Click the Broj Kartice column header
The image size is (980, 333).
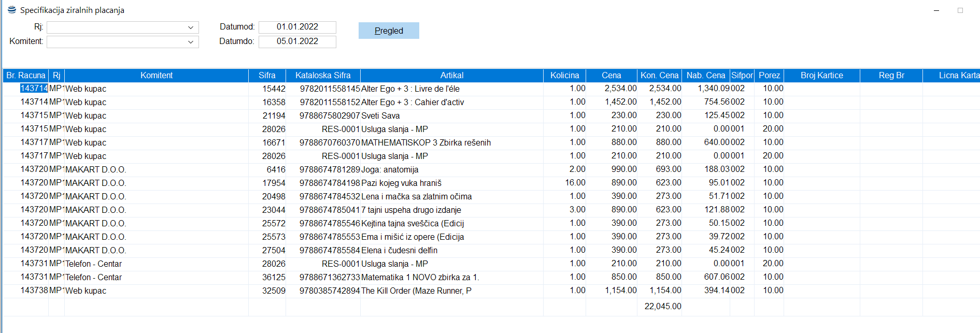[x=821, y=76]
